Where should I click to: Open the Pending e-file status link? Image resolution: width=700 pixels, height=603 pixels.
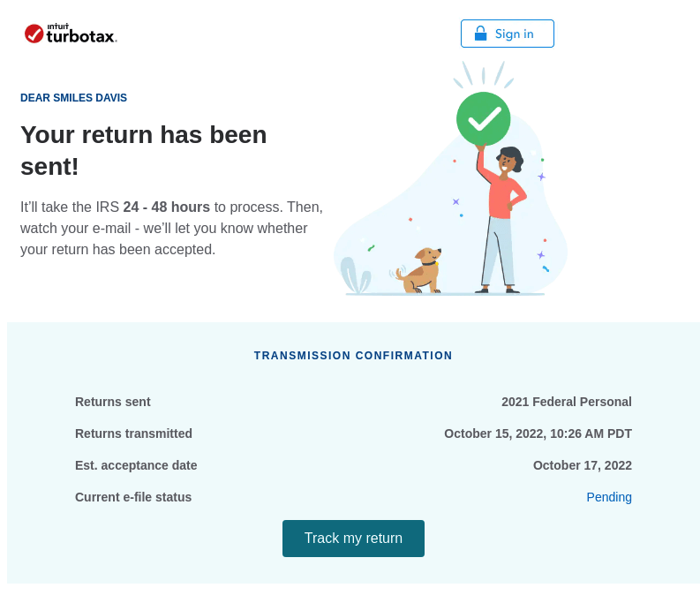coord(609,497)
